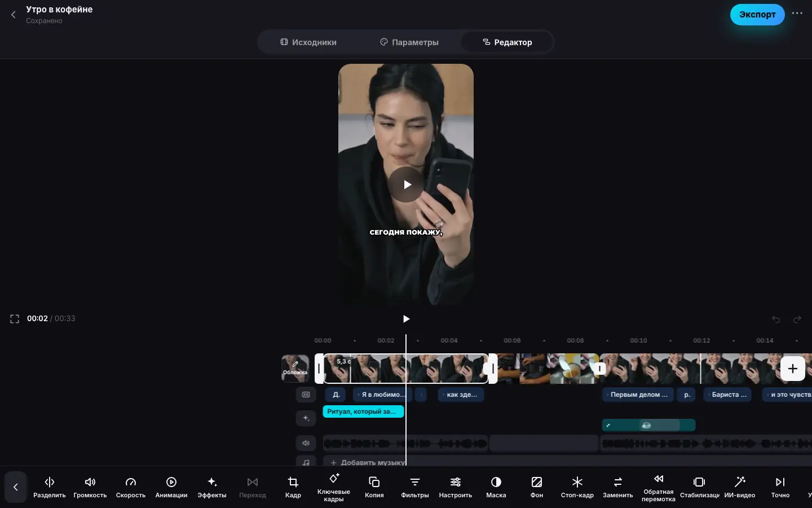
Task: Toggle the audio track mute icon
Action: point(306,443)
